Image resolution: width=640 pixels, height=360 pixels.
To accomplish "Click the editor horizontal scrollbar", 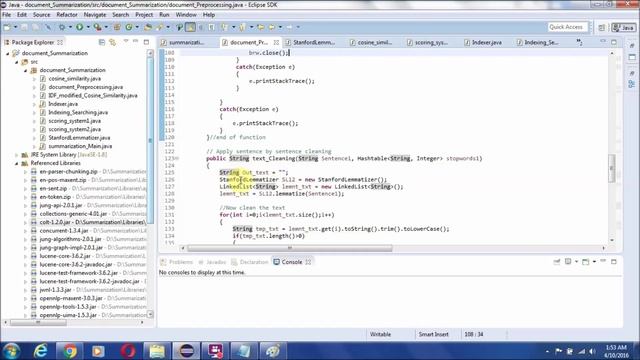I will coord(289,248).
